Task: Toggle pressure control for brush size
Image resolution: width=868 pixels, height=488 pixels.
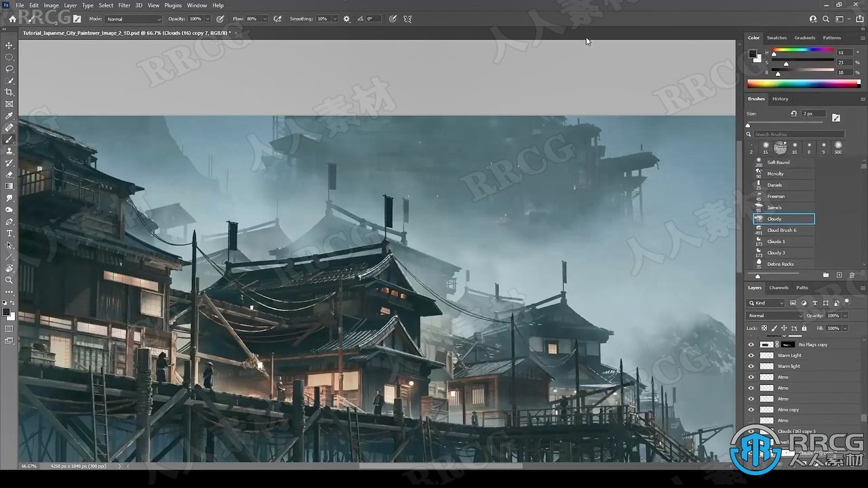Action: pyautogui.click(x=393, y=19)
